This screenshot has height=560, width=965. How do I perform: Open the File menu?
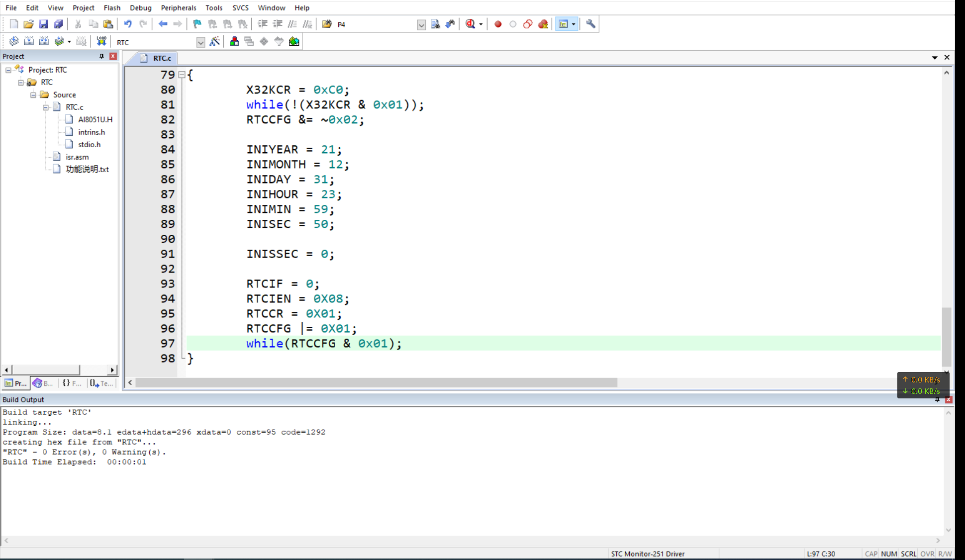(11, 7)
